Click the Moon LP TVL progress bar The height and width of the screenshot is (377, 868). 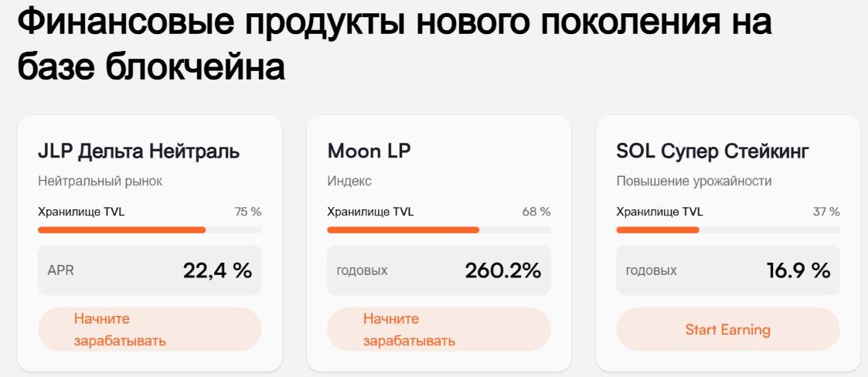point(438,229)
